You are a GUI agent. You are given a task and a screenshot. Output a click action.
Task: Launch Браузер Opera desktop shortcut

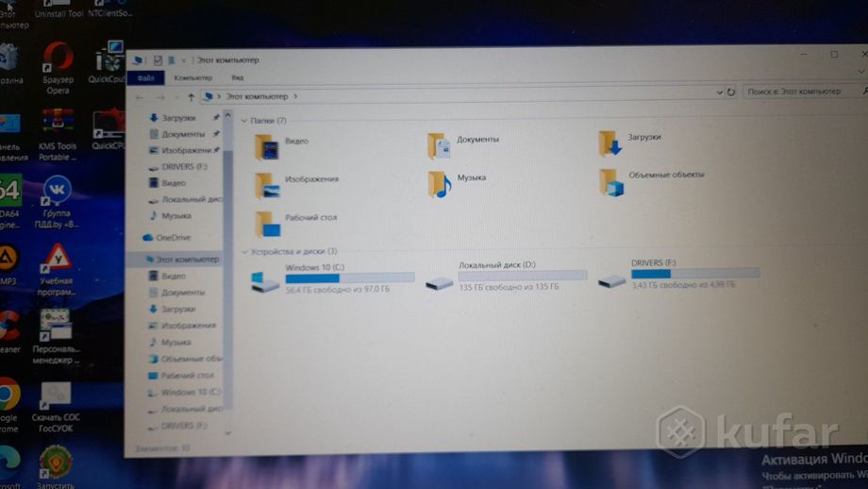tap(58, 68)
